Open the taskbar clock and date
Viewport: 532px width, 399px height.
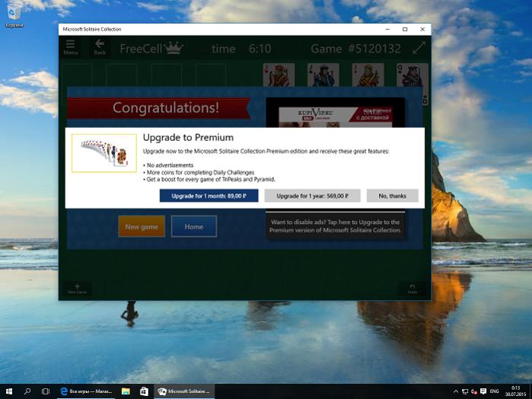(515, 391)
